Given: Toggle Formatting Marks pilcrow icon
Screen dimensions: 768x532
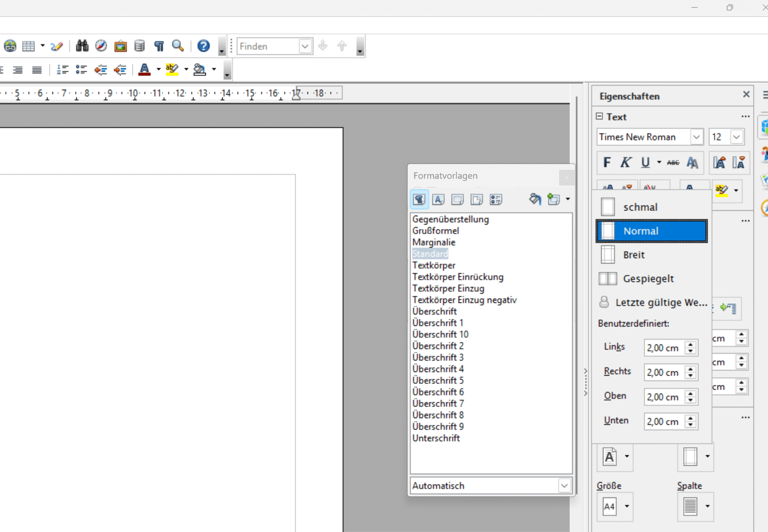Looking at the screenshot, I should pos(159,46).
